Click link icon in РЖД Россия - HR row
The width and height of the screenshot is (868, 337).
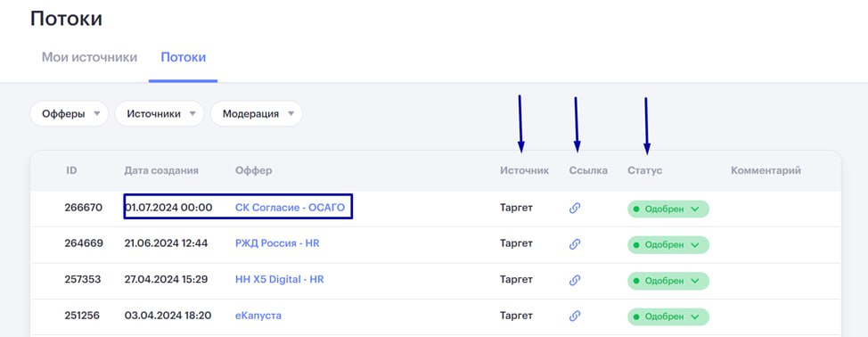click(x=575, y=244)
